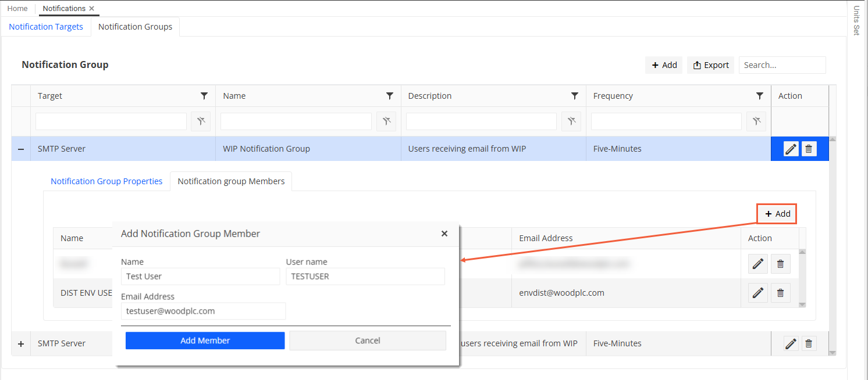This screenshot has height=380, width=868.
Task: Click the Target filter text box
Action: [x=111, y=121]
